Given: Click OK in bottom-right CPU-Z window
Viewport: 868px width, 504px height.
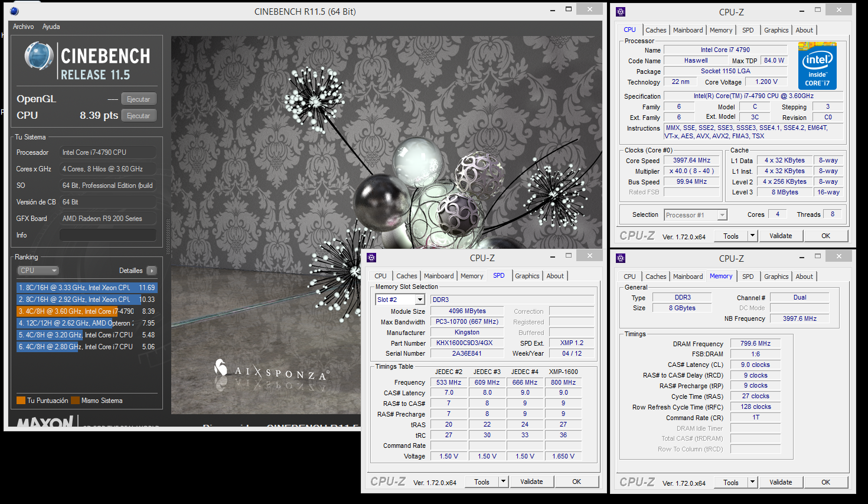Looking at the screenshot, I should click(826, 482).
